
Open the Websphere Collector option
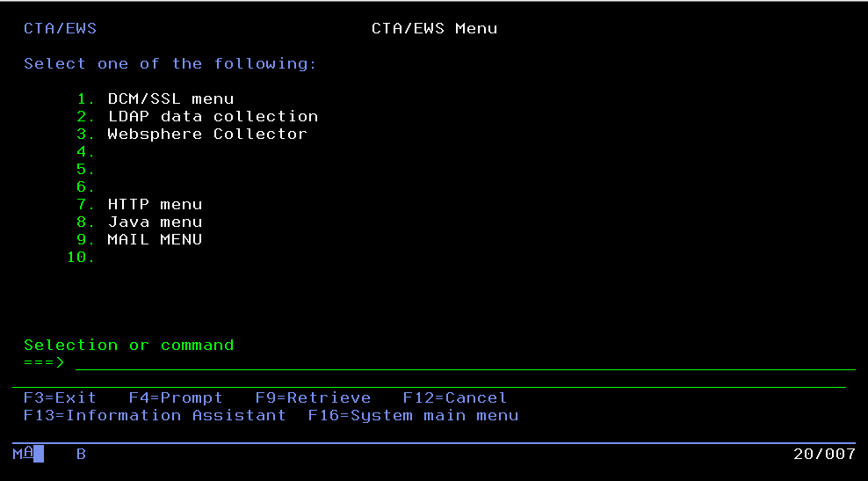207,135
